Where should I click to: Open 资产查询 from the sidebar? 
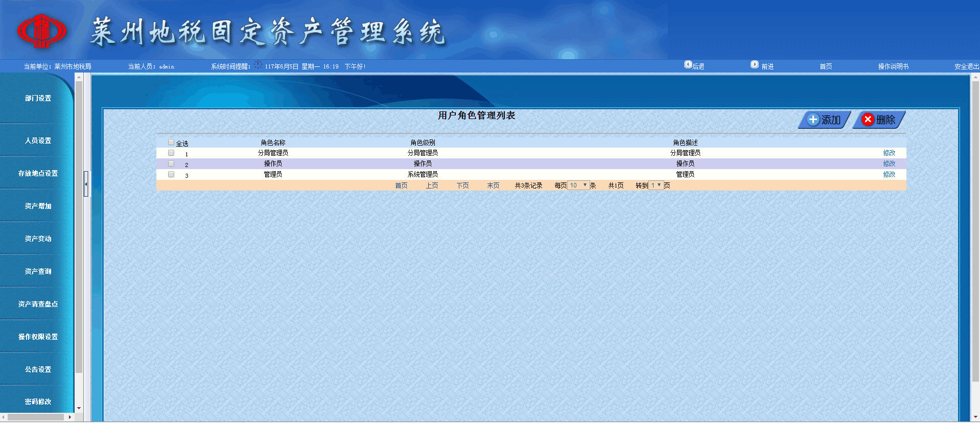point(38,271)
